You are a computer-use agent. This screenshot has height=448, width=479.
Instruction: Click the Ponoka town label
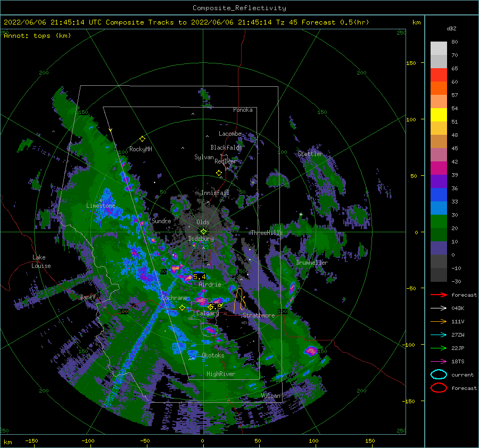tap(243, 110)
